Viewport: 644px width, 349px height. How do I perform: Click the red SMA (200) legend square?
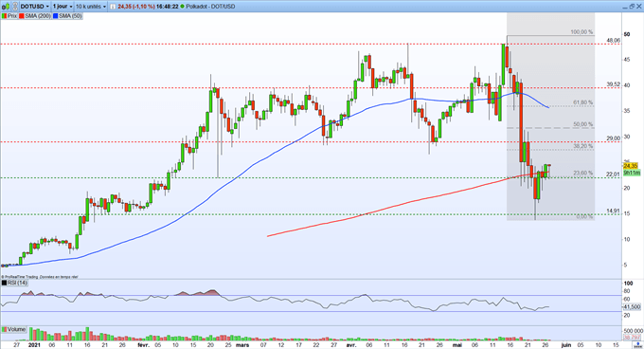coord(22,16)
